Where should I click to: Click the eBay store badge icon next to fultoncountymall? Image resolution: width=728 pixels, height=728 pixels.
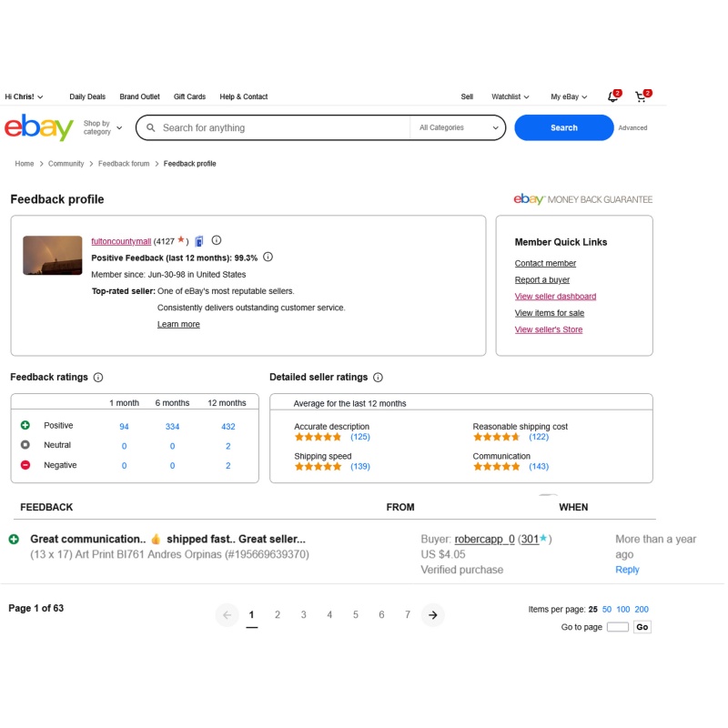pyautogui.click(x=199, y=241)
